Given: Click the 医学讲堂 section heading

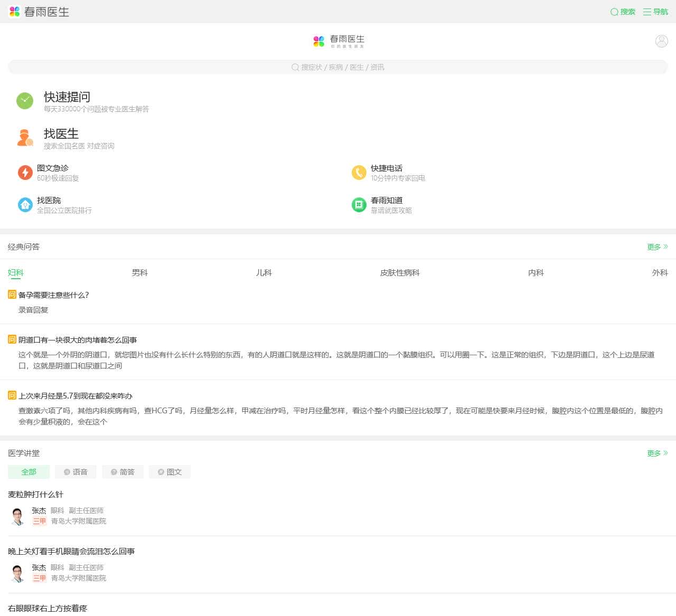Looking at the screenshot, I should coord(24,453).
